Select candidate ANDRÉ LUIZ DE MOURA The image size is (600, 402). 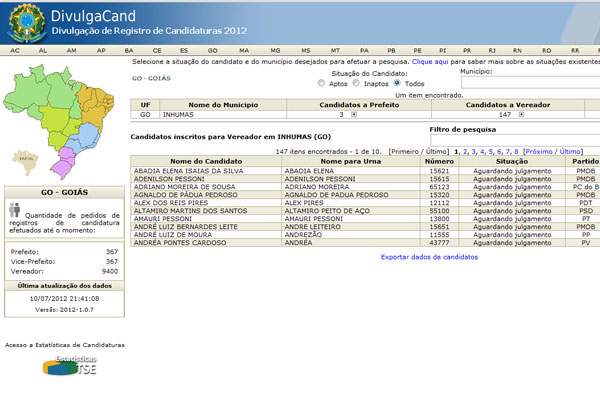(173, 234)
